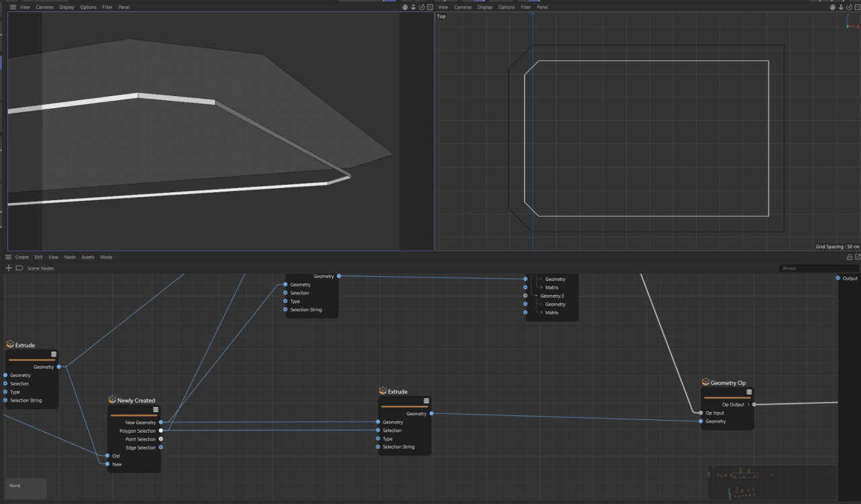Click the dolly icon in the Top viewport
The image size is (861, 504).
click(x=840, y=7)
